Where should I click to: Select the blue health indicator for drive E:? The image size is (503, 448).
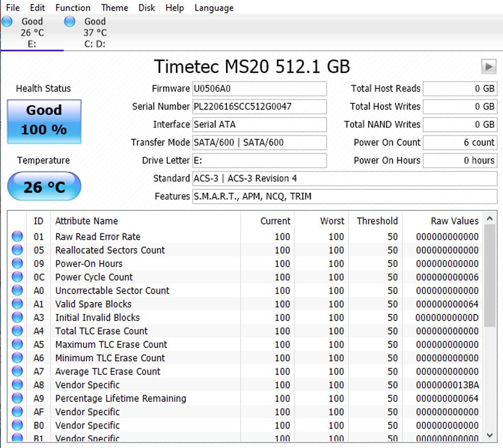pyautogui.click(x=6, y=21)
